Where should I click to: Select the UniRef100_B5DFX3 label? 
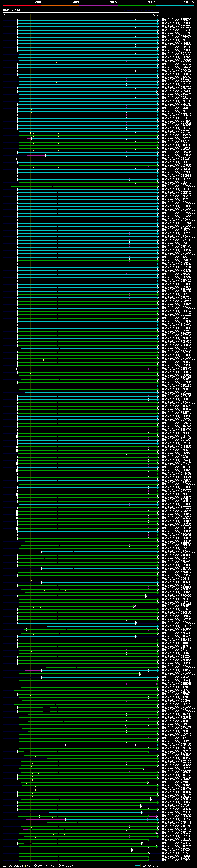click(x=177, y=193)
